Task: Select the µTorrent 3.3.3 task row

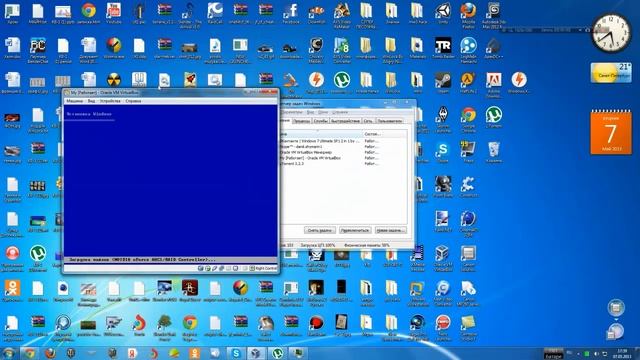Action: click(x=343, y=164)
